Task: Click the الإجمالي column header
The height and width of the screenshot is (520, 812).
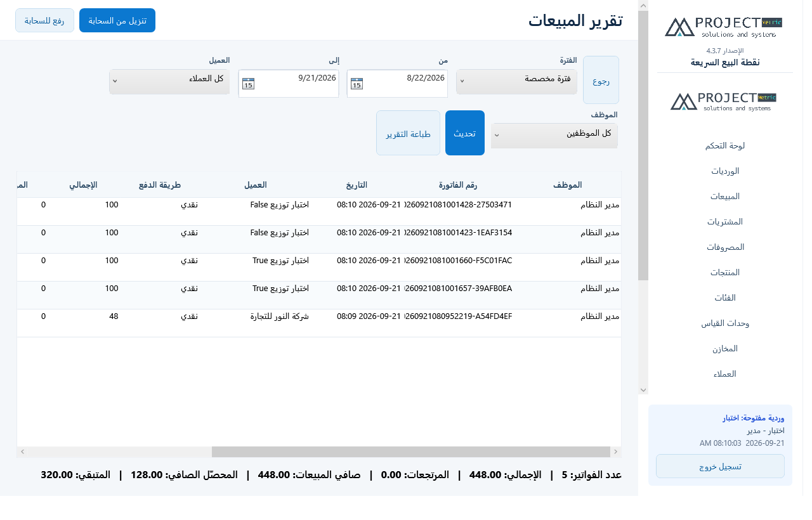Action: click(83, 185)
